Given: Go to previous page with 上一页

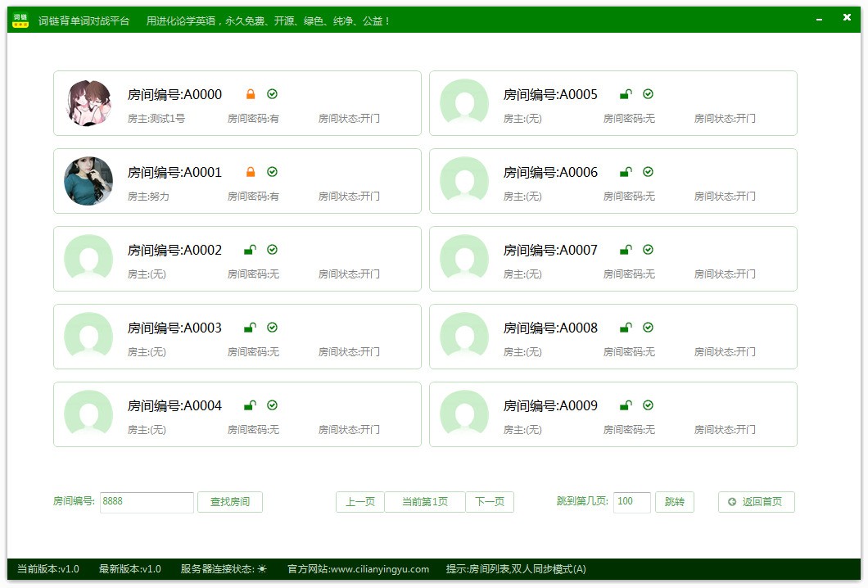Looking at the screenshot, I should click(360, 502).
